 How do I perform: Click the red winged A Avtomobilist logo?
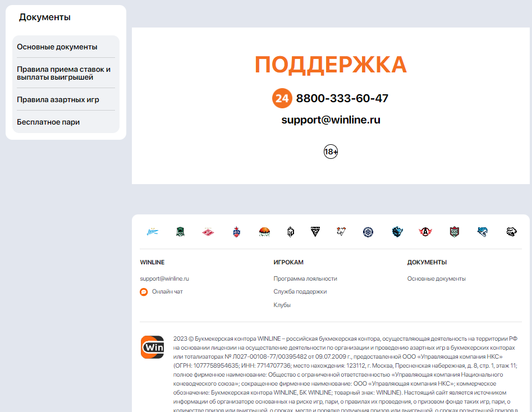pyautogui.click(x=425, y=232)
